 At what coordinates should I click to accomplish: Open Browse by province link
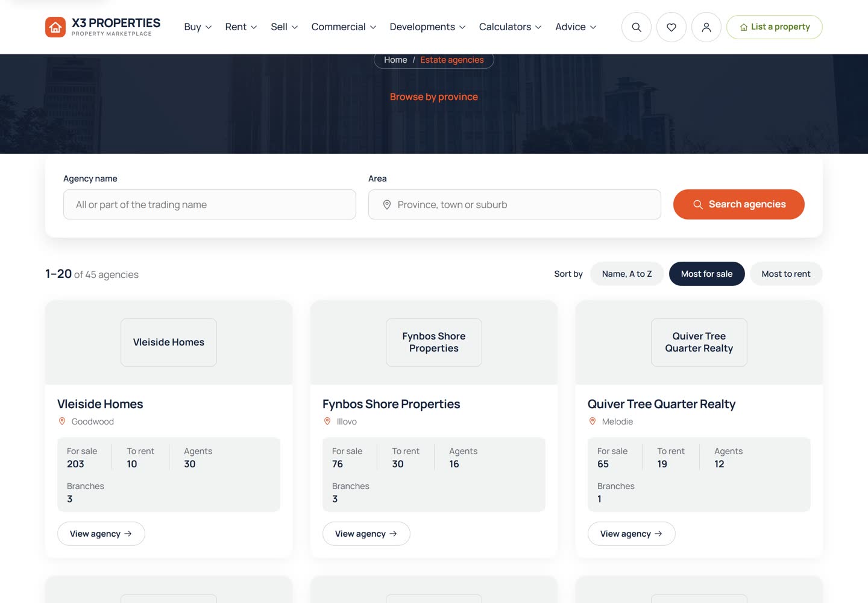tap(434, 96)
